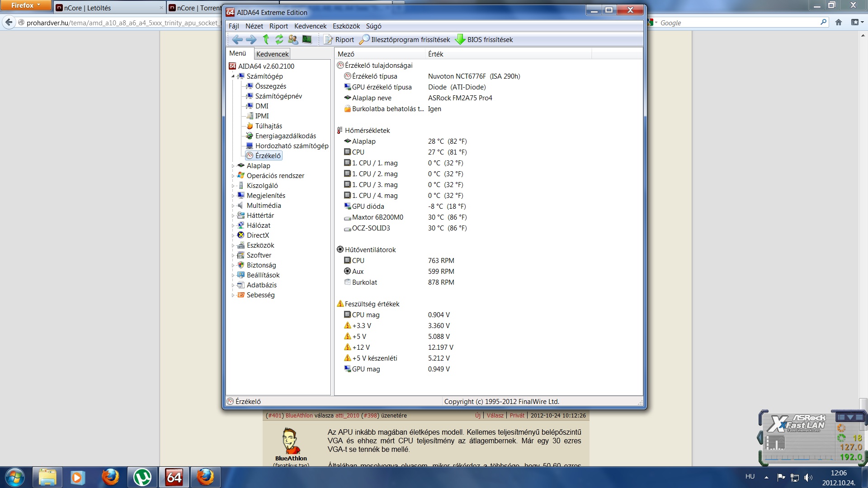
Task: Select Szoftver in the tree
Action: click(x=259, y=255)
